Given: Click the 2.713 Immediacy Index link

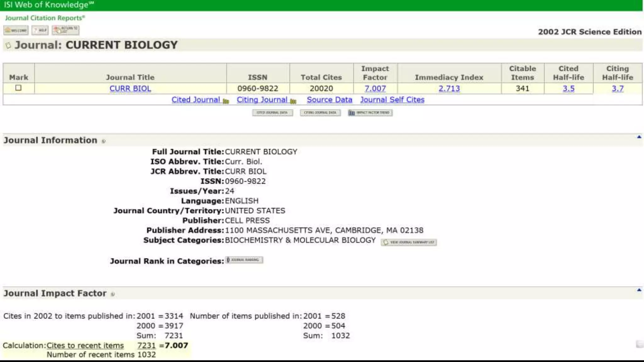Looking at the screenshot, I should [x=449, y=89].
